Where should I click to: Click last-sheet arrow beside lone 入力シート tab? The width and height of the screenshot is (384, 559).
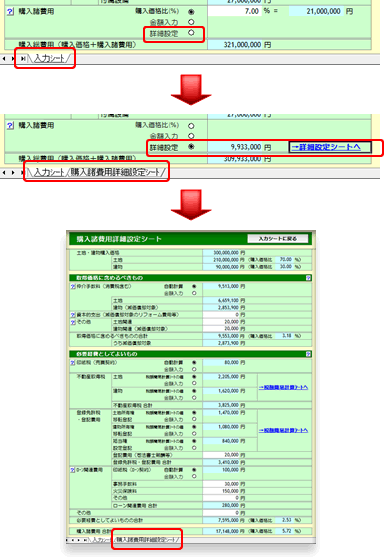point(23,59)
